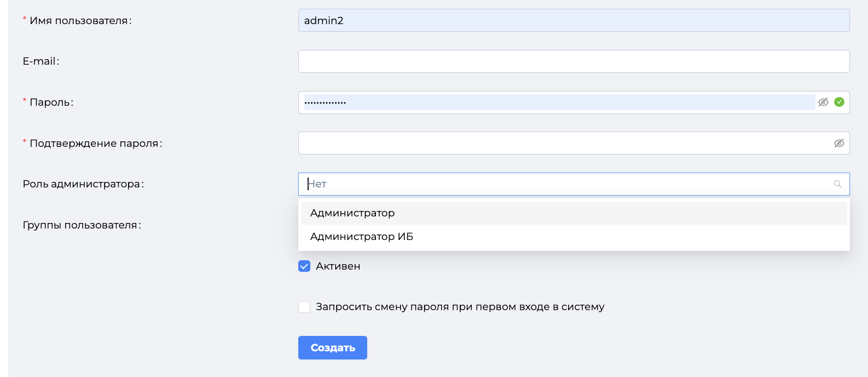Viewport: 868px width, 377px height.
Task: Click the Активен label text
Action: pyautogui.click(x=338, y=266)
